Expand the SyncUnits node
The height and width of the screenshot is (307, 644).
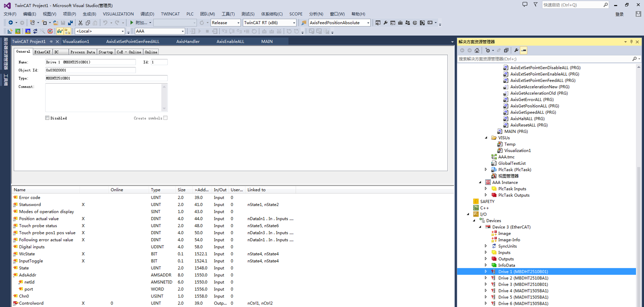pos(486,246)
